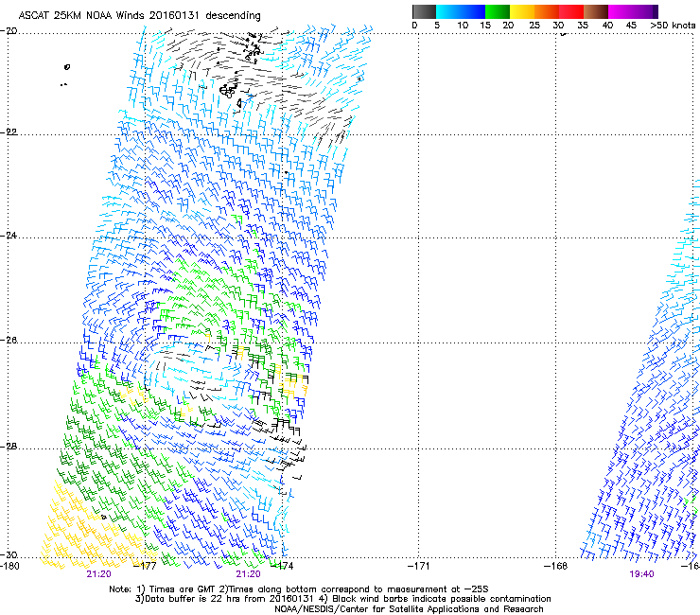Click the 'Times are GMT' note line

(299, 589)
